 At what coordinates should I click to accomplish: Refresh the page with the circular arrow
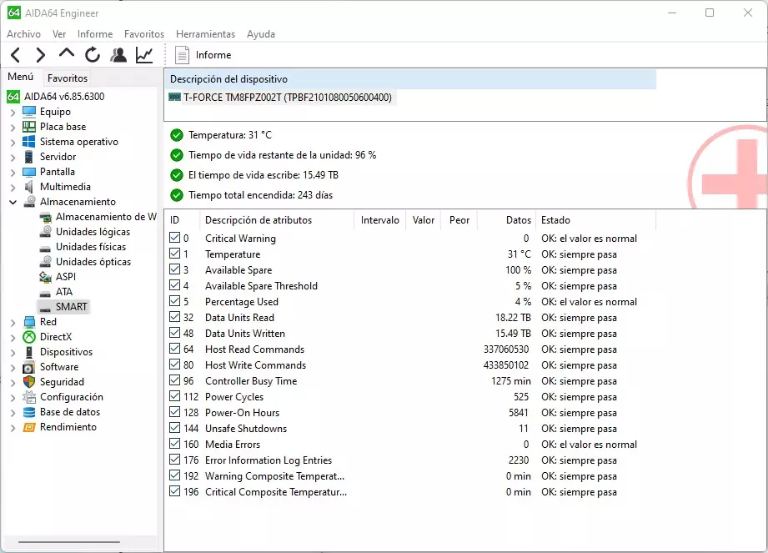pyautogui.click(x=92, y=55)
